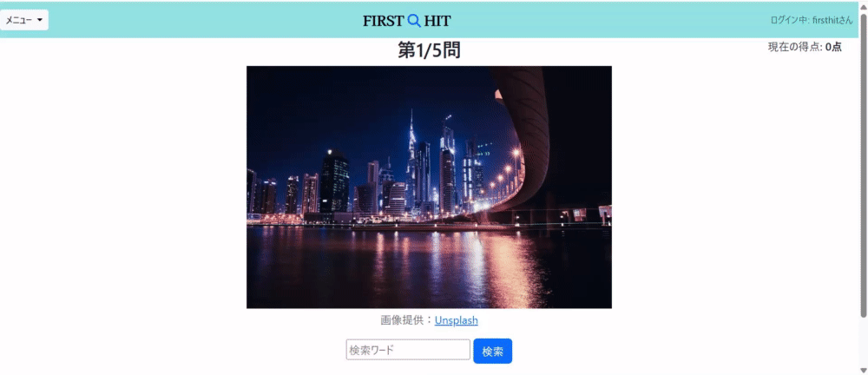Click the caret arrow beside メニュー
868x375 pixels.
pyautogui.click(x=40, y=20)
